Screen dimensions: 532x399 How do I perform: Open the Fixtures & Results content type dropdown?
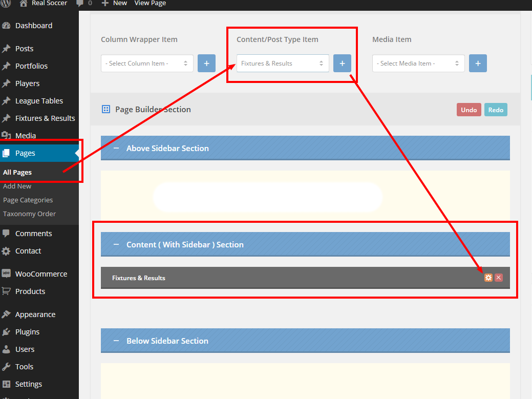coord(283,64)
